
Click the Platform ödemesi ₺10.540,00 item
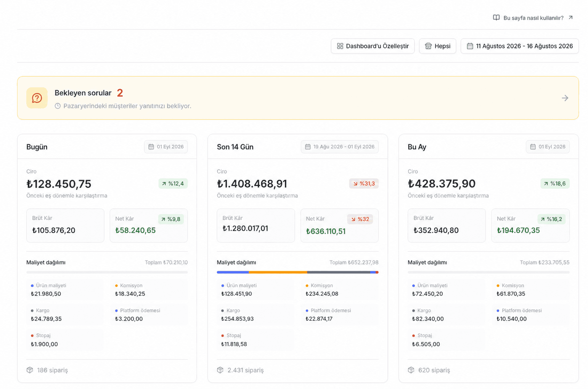pyautogui.click(x=531, y=315)
